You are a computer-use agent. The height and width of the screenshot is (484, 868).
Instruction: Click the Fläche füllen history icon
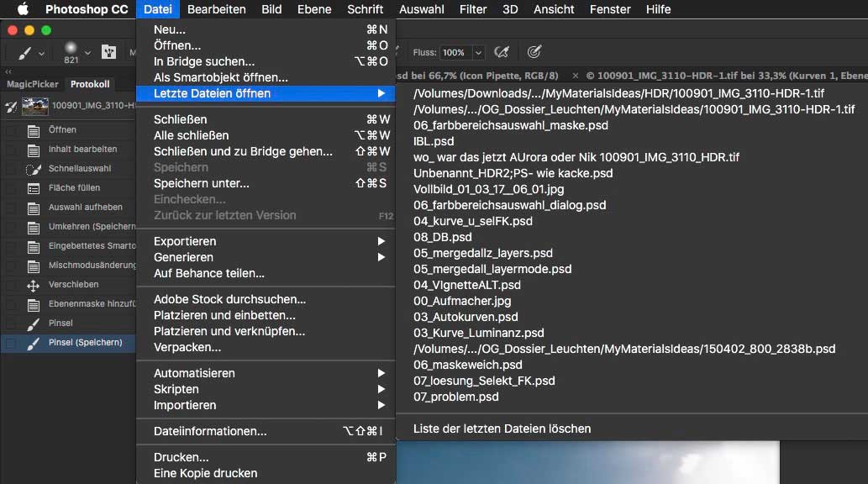point(34,188)
